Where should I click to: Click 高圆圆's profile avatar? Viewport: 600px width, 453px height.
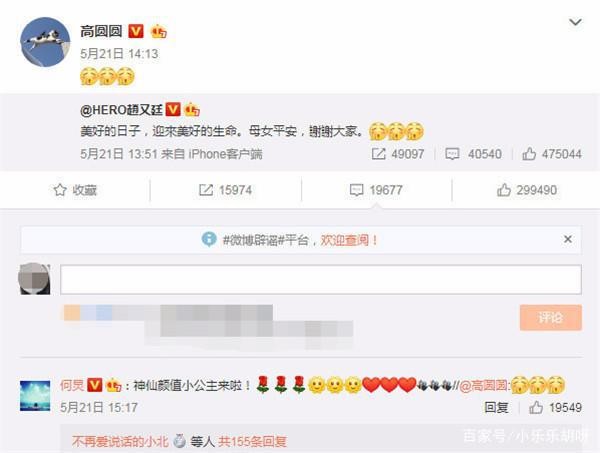pyautogui.click(x=45, y=42)
